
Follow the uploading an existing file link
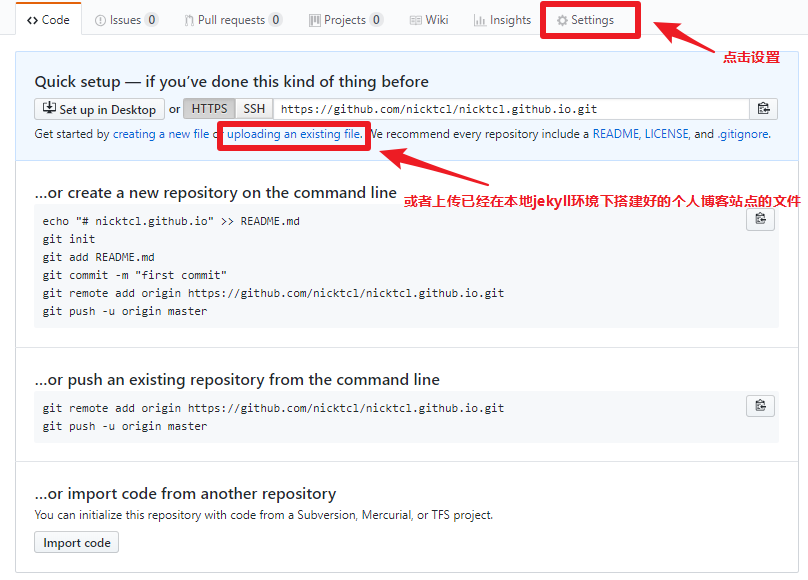(294, 134)
